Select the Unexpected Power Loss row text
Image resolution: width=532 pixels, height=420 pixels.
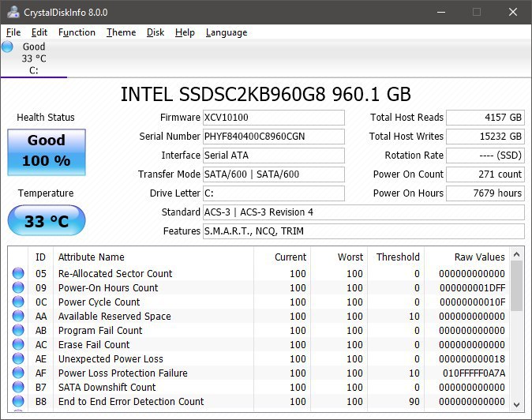111,359
